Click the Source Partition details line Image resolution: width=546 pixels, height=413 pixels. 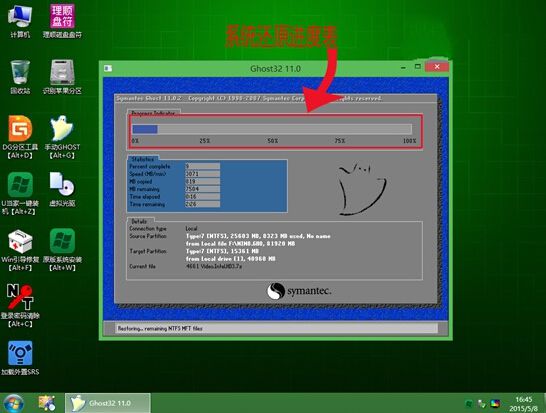pos(258,236)
